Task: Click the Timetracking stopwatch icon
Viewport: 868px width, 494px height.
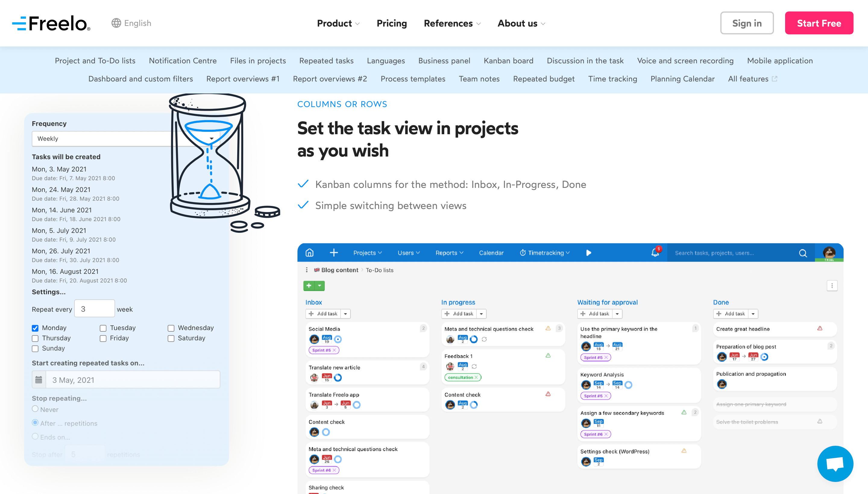Action: 523,253
